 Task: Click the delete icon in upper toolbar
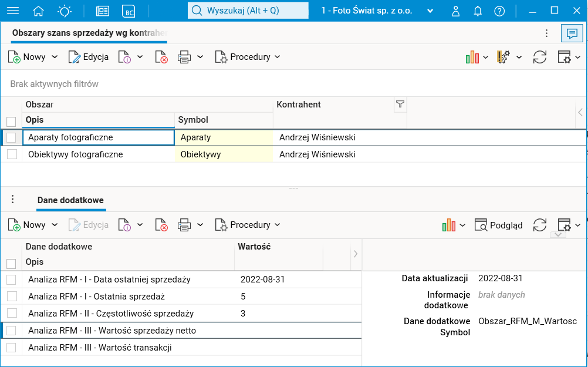pyautogui.click(x=161, y=57)
